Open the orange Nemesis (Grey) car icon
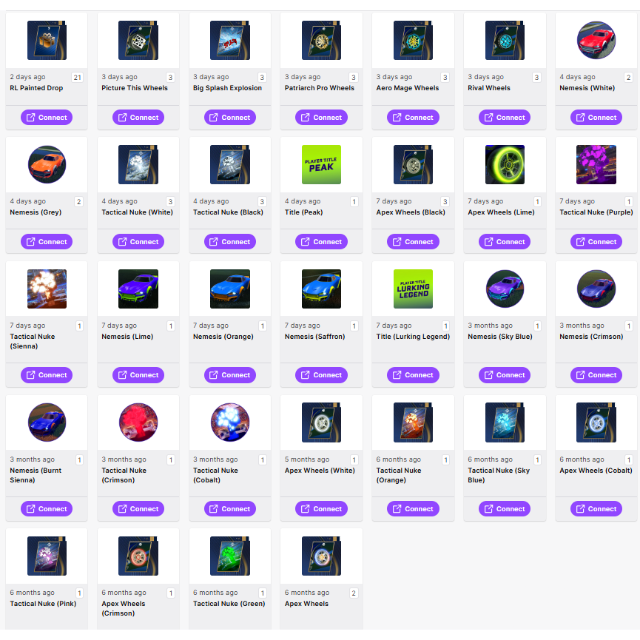640x640 pixels. pos(46,164)
